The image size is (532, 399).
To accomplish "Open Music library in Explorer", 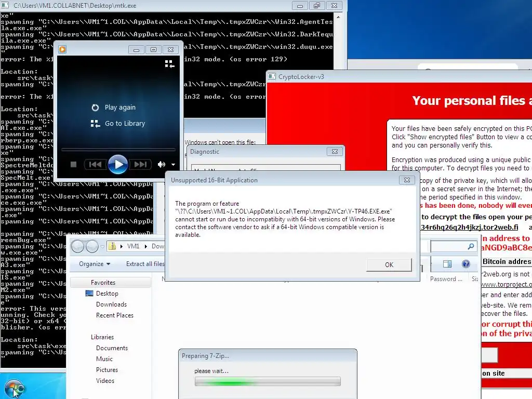I will coord(104,359).
